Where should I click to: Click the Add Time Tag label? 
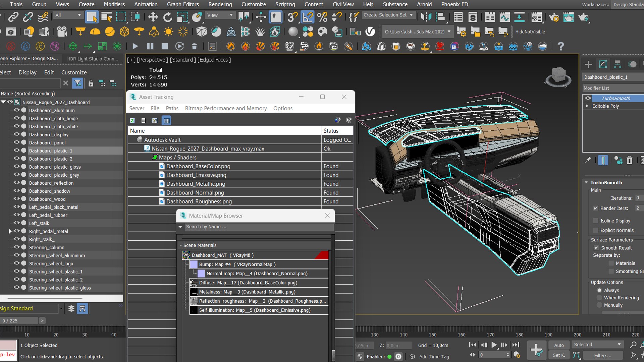tap(434, 357)
